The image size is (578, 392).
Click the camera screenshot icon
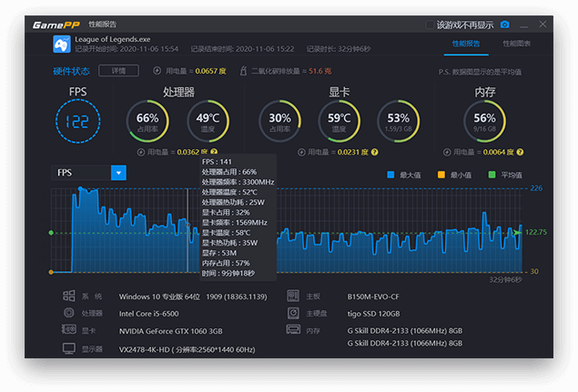505,25
